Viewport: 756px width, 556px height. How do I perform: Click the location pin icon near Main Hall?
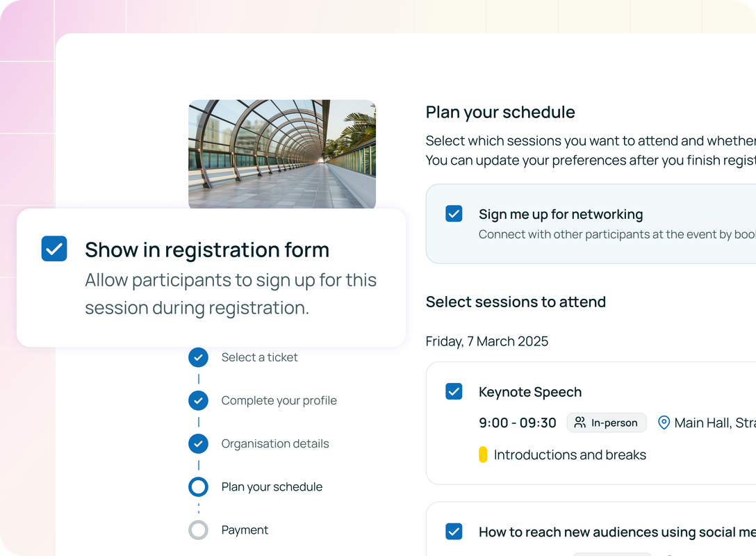[664, 423]
